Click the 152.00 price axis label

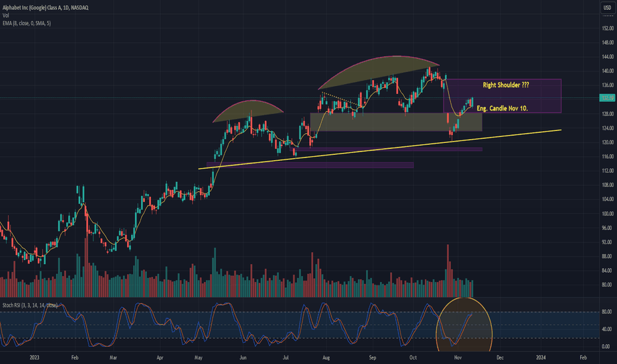[608, 28]
